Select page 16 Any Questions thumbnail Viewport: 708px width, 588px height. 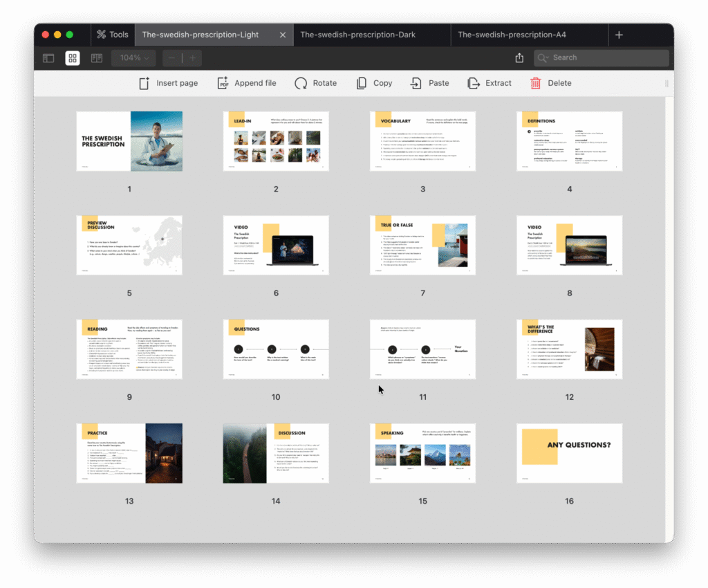click(569, 453)
